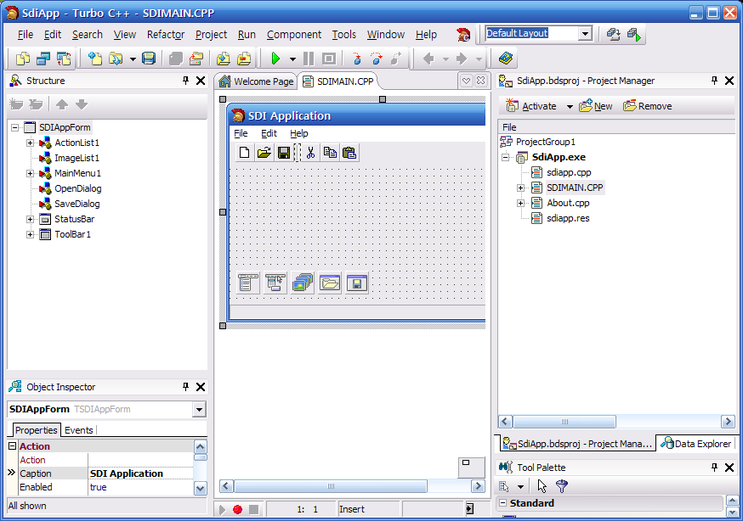Screen dimensions: 743x521
Task: Select the OpenDialog component icon on the form
Action: pyautogui.click(x=330, y=283)
